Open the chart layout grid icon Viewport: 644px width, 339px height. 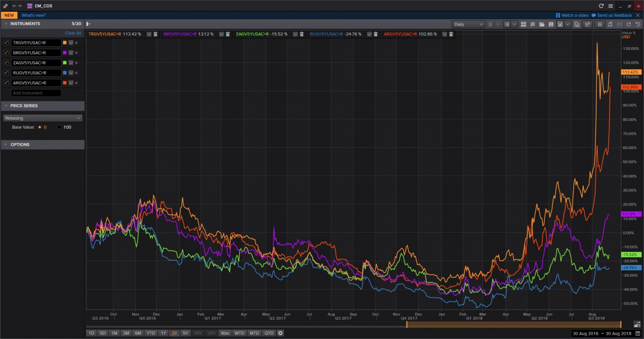523,24
